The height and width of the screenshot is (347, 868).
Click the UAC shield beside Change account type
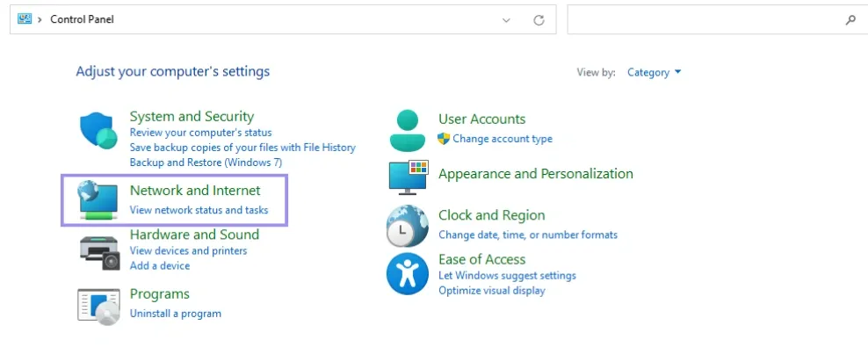pyautogui.click(x=444, y=138)
